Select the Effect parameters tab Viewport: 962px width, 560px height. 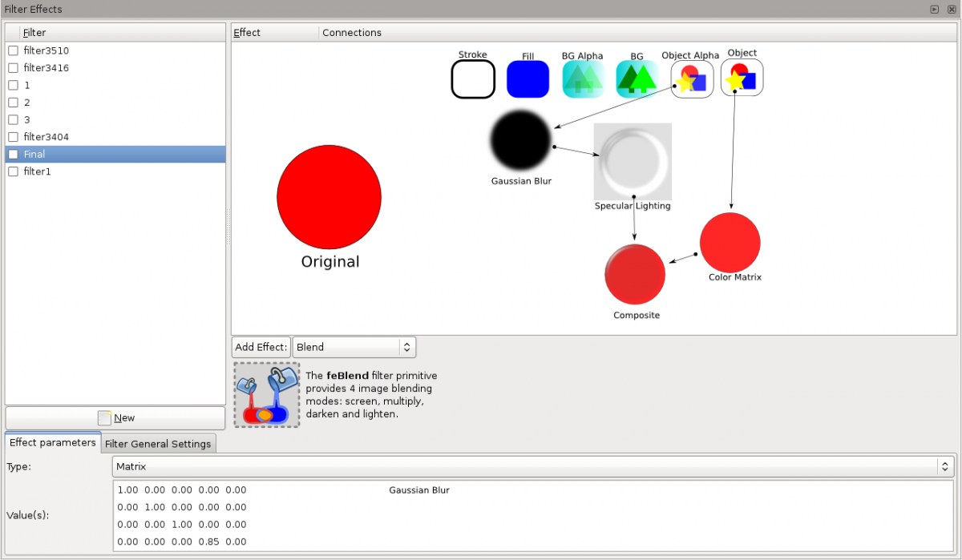[x=53, y=443]
